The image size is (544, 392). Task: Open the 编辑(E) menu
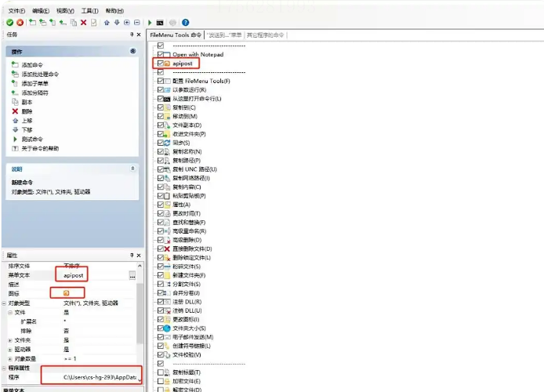coord(41,11)
